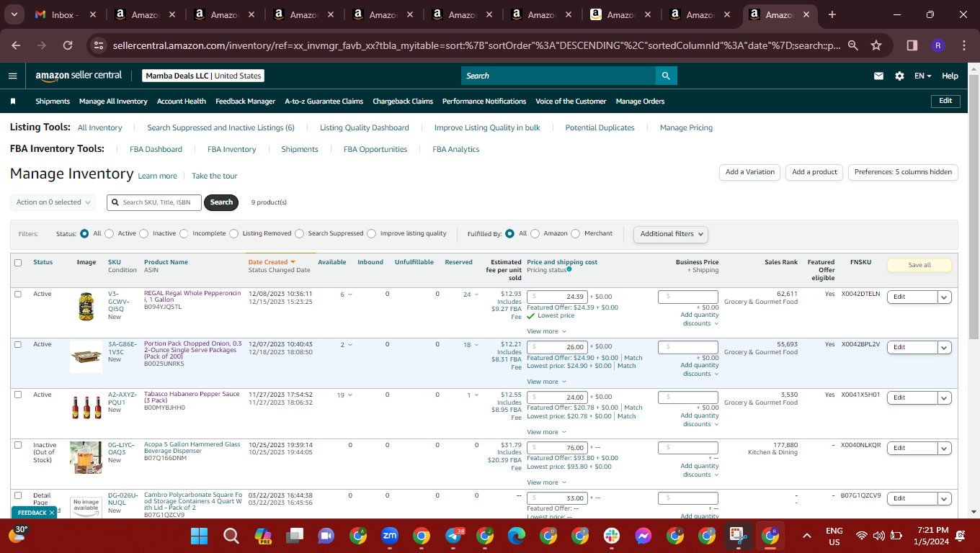Filter Fulfilled By Amazon
The width and height of the screenshot is (980, 553).
(535, 233)
